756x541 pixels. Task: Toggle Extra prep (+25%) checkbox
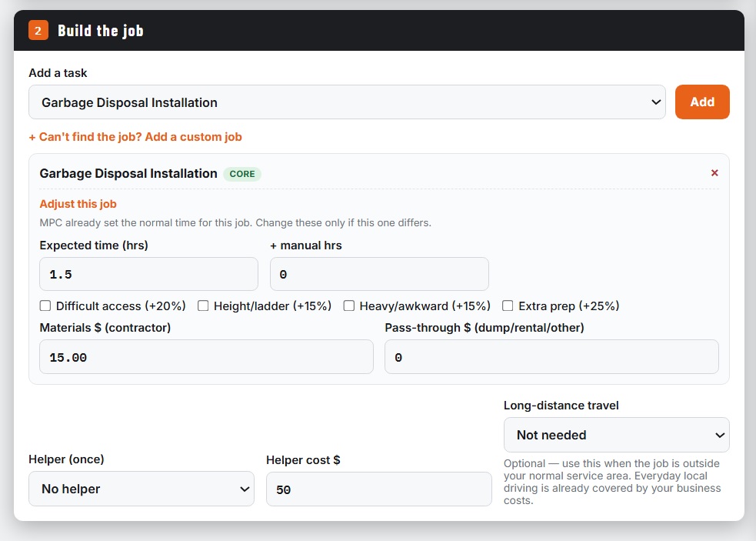(x=508, y=306)
